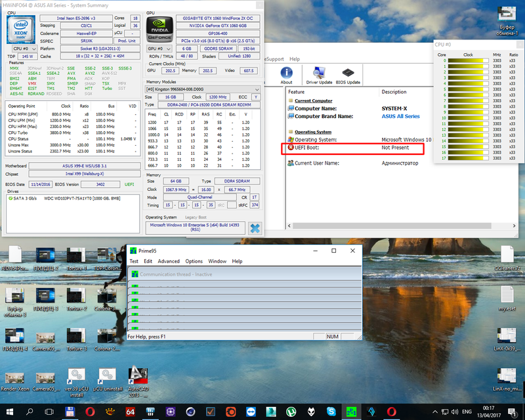This screenshot has width=525, height=420.
Task: Click the right arrow of the ASUS horizontal scrollbar
Action: tap(514, 226)
